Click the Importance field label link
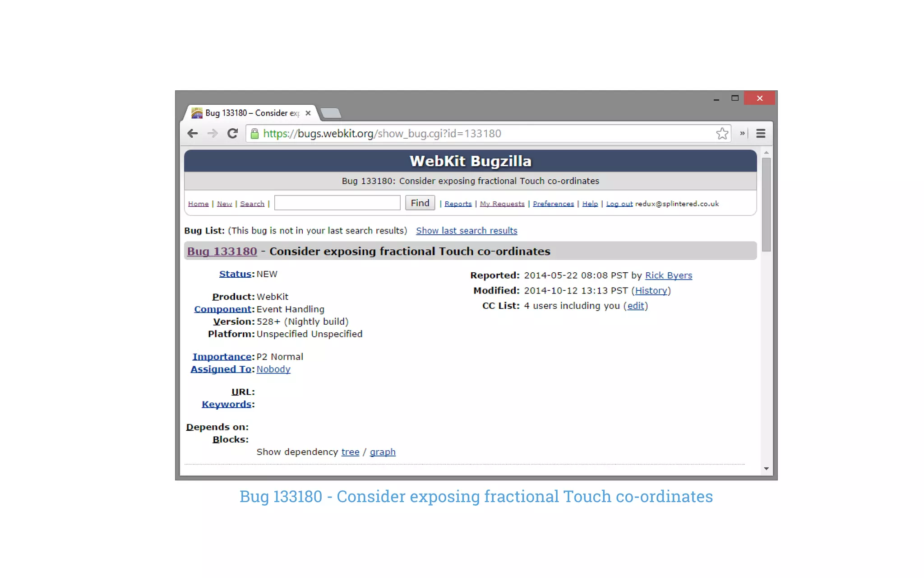Image resolution: width=924 pixels, height=578 pixels. pos(222,357)
